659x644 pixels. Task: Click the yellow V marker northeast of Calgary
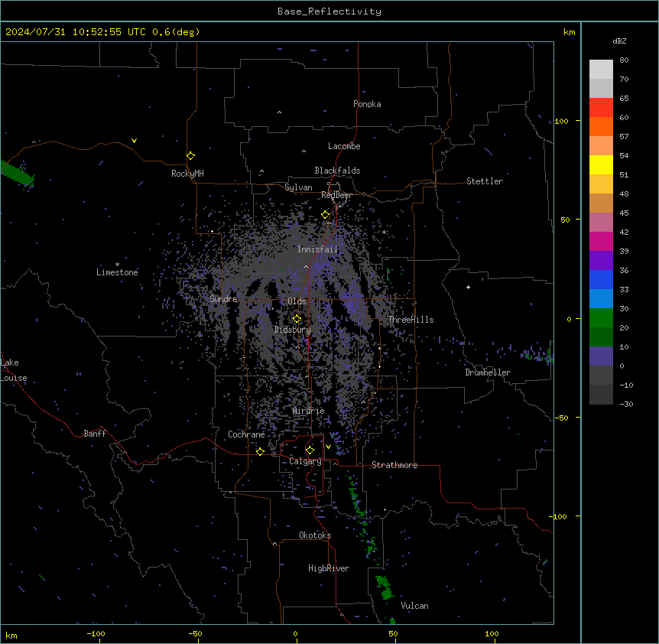pyautogui.click(x=328, y=447)
